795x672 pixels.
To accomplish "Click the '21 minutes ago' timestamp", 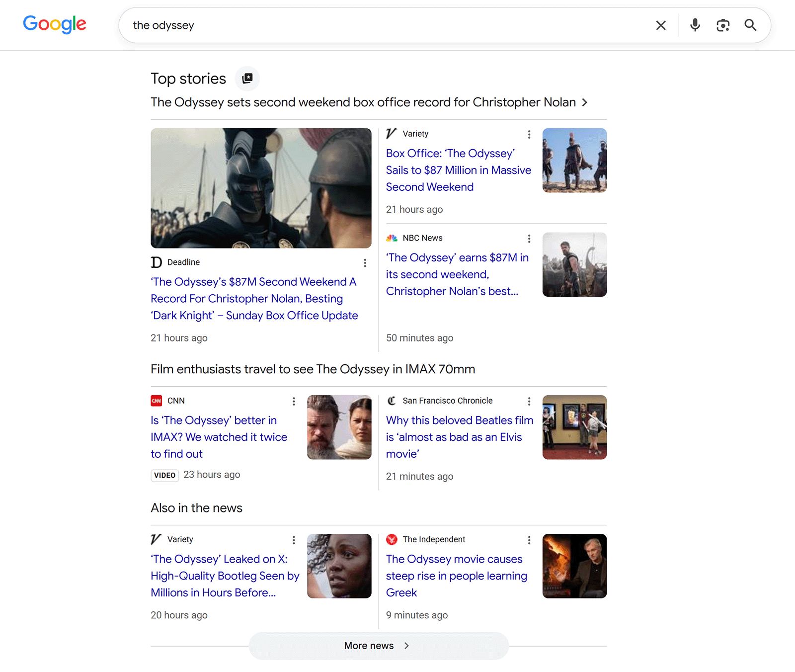I will [420, 477].
